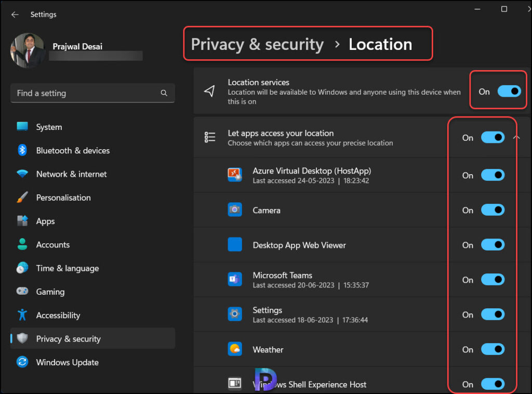This screenshot has width=532, height=394.
Task: Click the Azure Virtual Desktop icon
Action: tap(235, 175)
